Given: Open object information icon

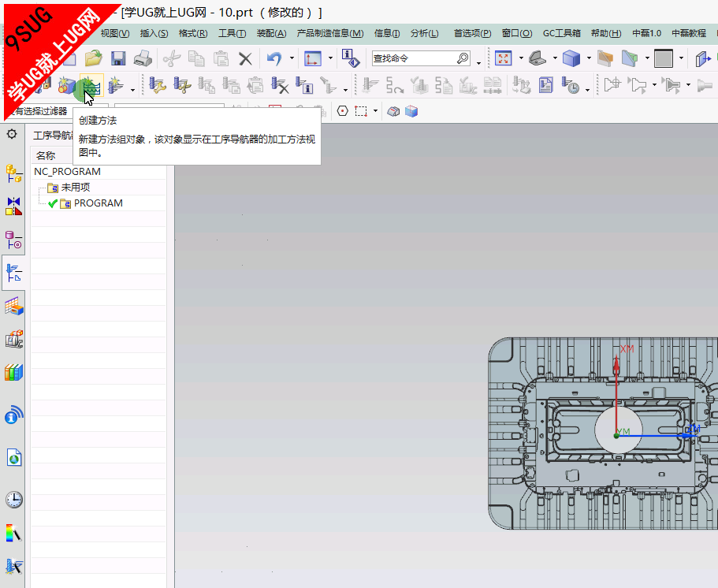Looking at the screenshot, I should [x=350, y=58].
